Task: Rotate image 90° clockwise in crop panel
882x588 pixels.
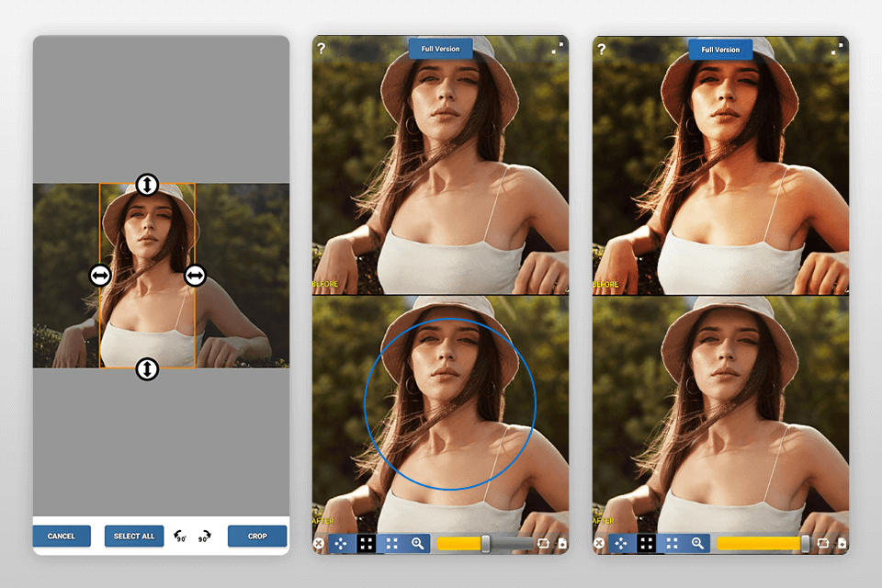Action: pos(204,537)
